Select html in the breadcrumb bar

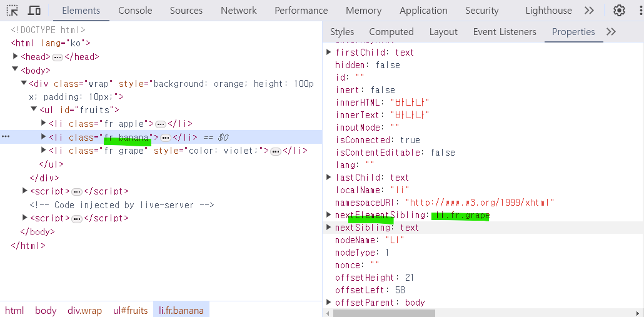14,311
